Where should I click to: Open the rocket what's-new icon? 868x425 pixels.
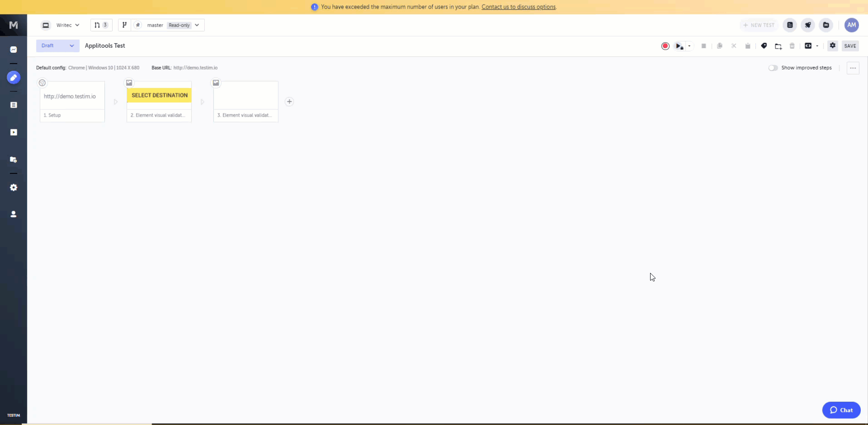(808, 25)
